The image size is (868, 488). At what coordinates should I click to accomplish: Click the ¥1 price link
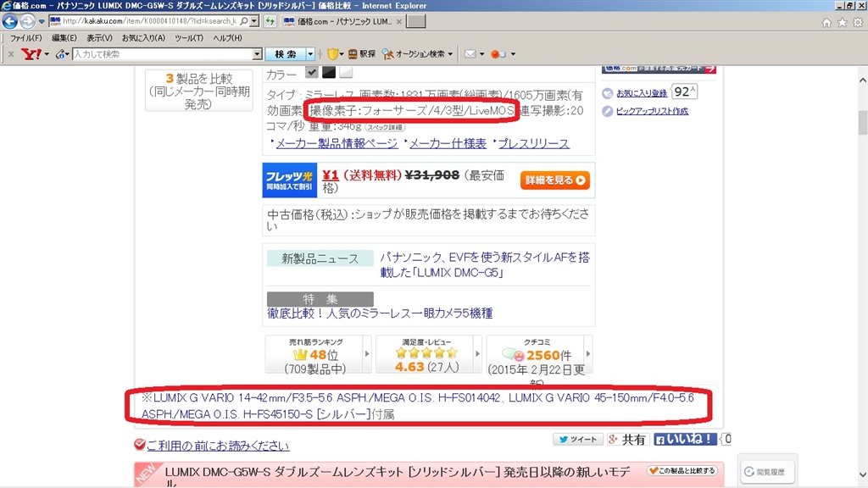click(331, 175)
